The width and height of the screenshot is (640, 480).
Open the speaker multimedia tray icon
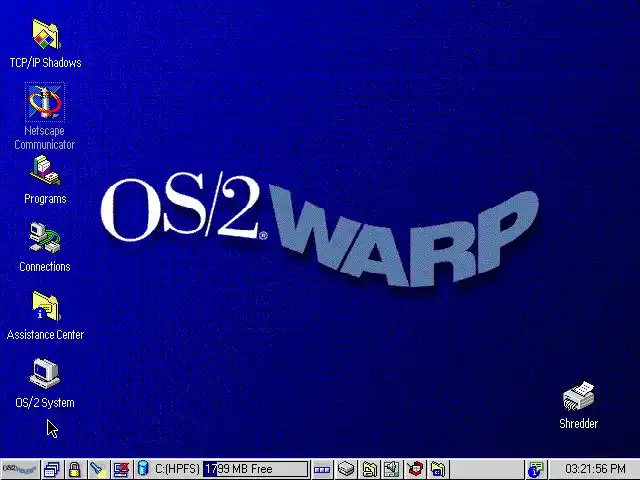point(391,469)
